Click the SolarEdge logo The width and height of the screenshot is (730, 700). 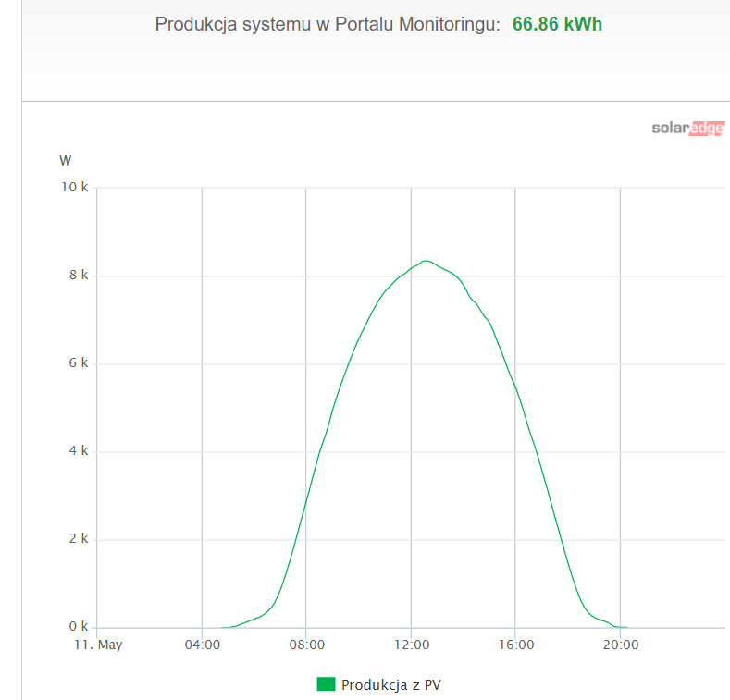(688, 128)
